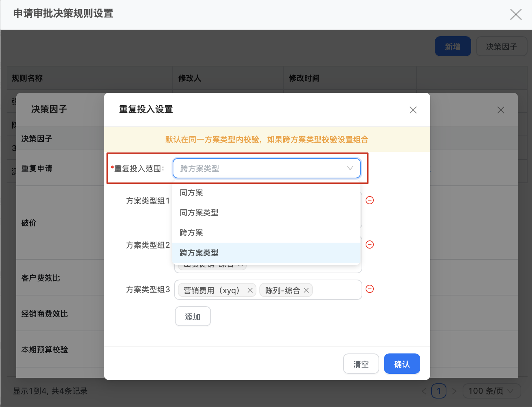Delete 方案类型组3 using red minus icon
Image resolution: width=532 pixels, height=407 pixels.
tap(370, 289)
